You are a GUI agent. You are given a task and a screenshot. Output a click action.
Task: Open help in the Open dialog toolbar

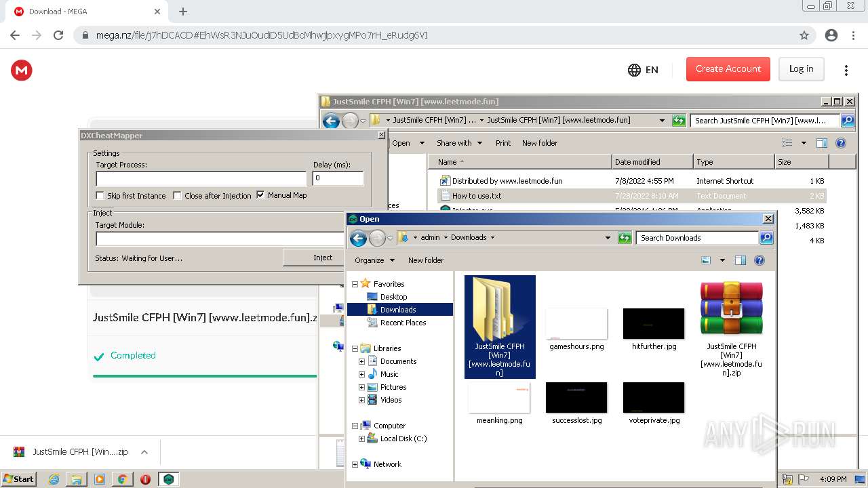(759, 260)
